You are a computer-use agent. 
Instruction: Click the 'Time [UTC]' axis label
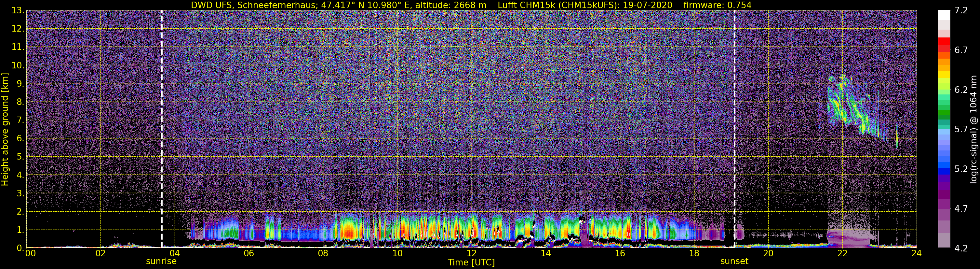pos(471,262)
